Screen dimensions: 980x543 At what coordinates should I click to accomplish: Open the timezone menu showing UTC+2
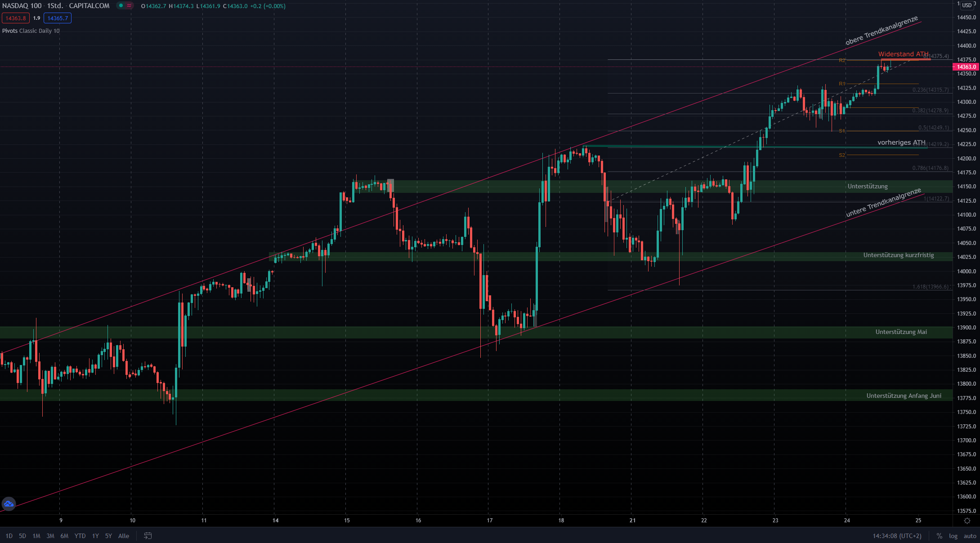click(897, 536)
